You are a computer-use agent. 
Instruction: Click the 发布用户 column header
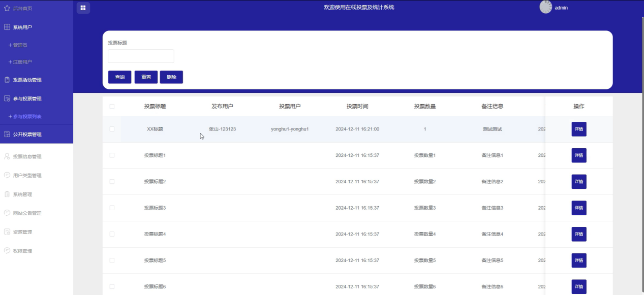(x=222, y=107)
